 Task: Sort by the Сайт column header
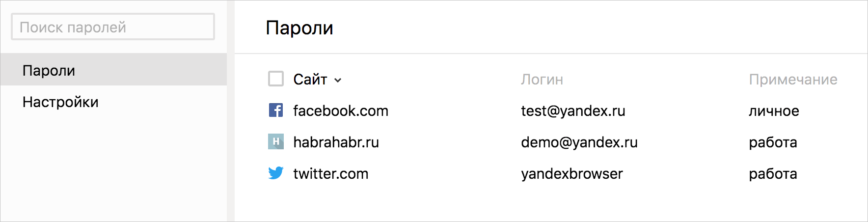pos(310,79)
